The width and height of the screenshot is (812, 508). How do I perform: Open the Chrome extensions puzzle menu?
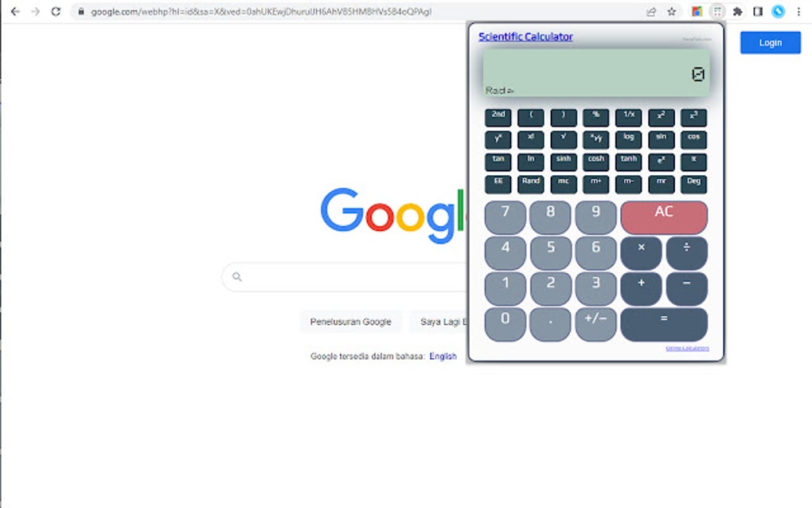[737, 11]
